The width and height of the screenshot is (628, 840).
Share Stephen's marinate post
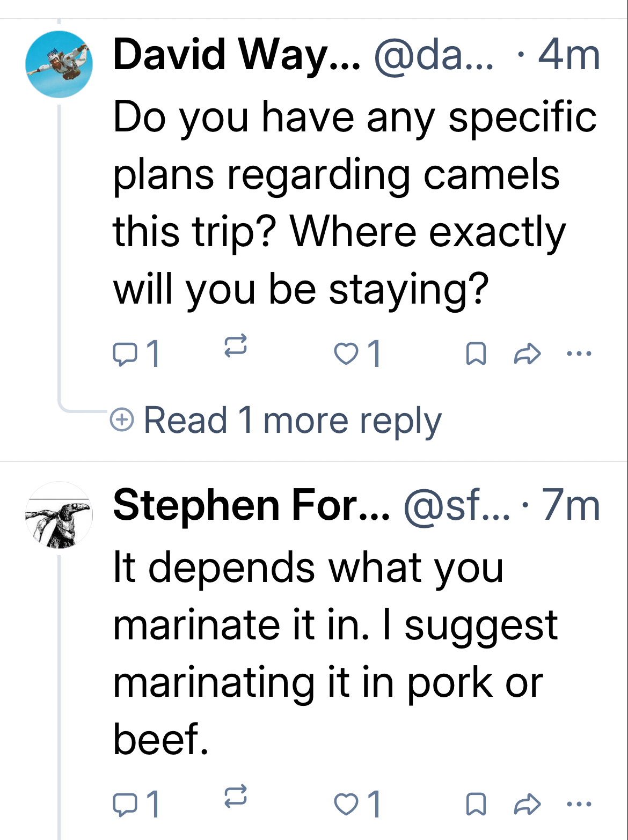coord(527,805)
